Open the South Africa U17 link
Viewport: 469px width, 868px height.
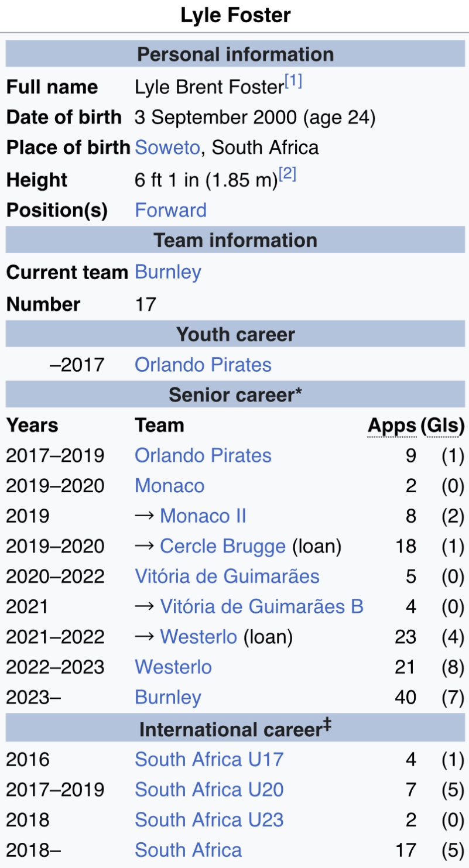209,759
